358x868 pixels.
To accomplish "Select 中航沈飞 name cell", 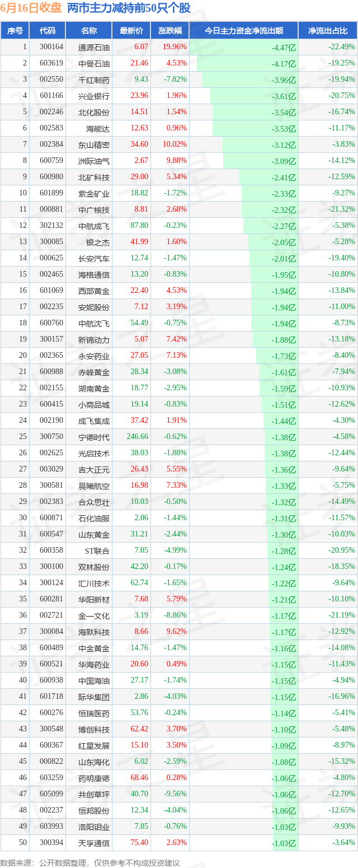I will (x=94, y=324).
